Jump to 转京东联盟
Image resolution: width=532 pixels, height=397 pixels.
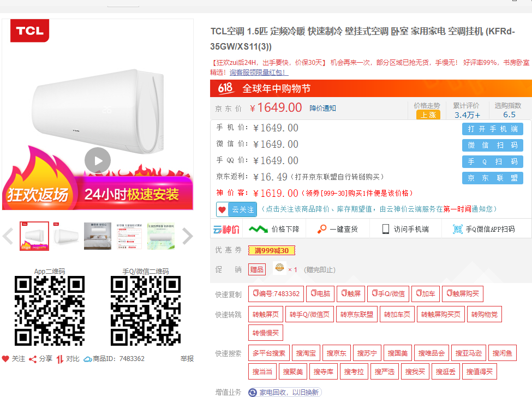[357, 314]
